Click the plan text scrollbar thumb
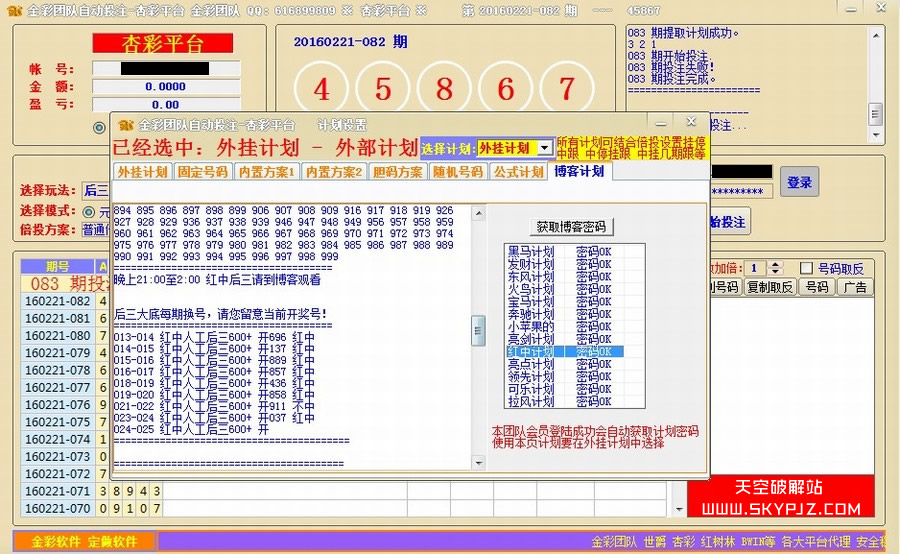 coord(479,331)
